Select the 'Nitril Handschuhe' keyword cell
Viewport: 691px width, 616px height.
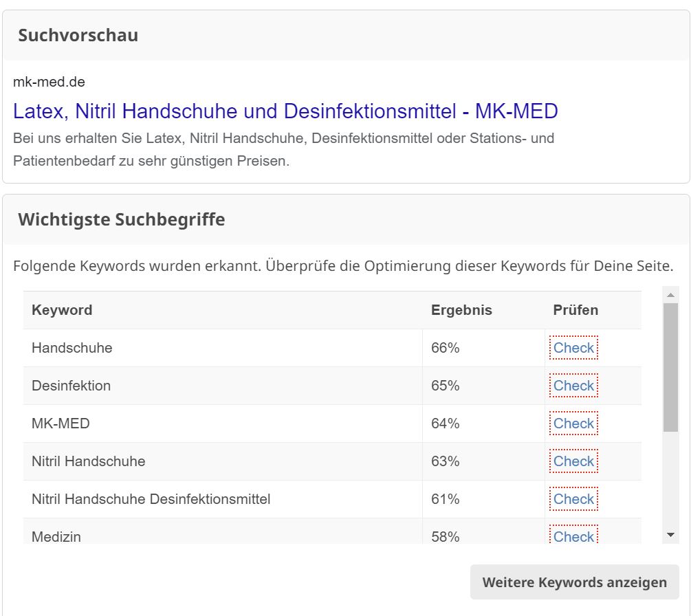tap(223, 461)
